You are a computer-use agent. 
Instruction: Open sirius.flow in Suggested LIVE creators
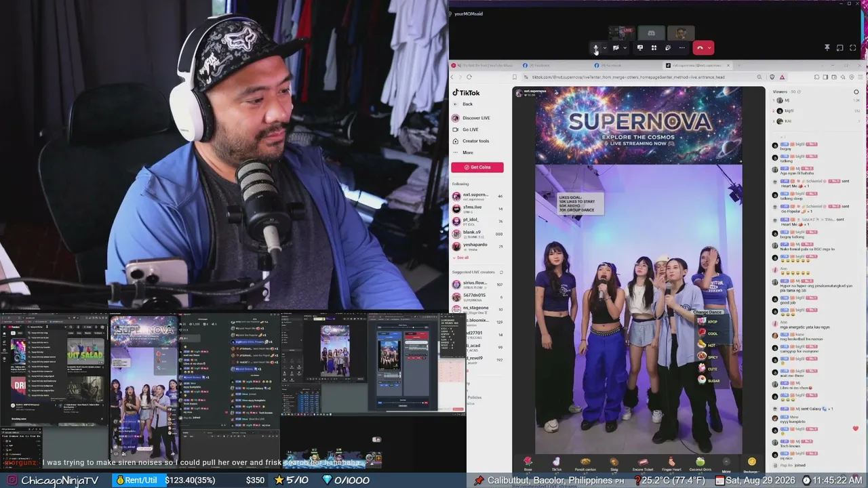(477, 285)
